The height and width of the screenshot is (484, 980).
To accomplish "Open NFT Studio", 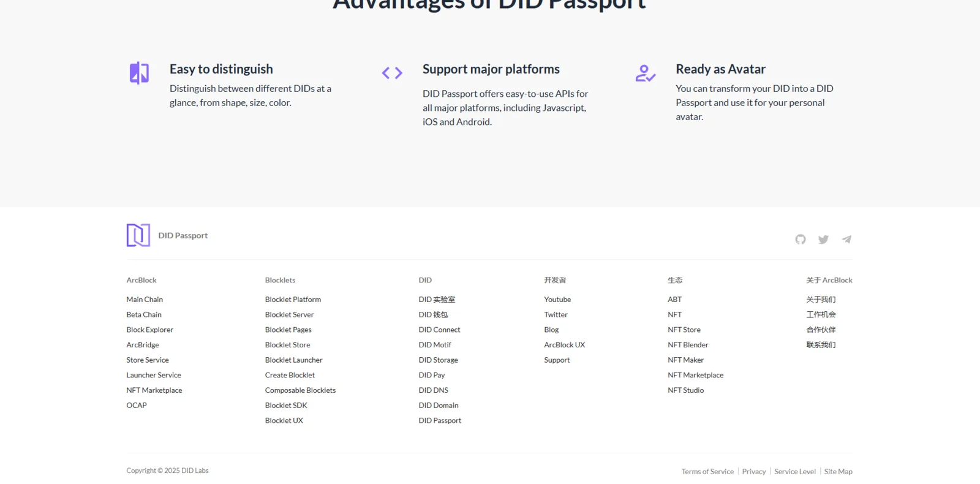I will coord(685,390).
